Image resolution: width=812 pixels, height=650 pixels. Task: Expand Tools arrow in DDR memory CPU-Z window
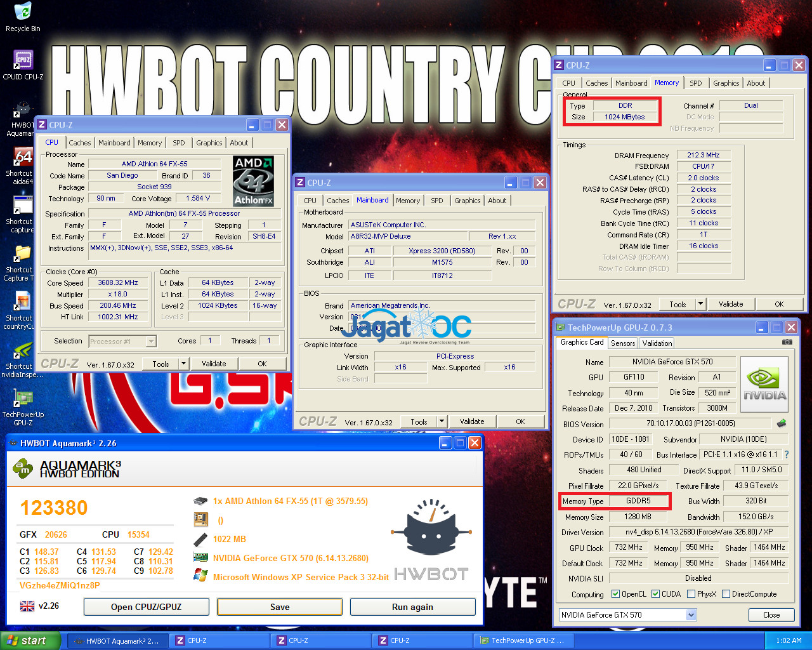click(700, 304)
